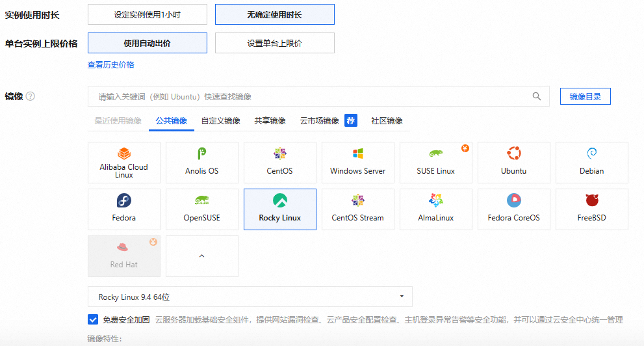Switch to 自定义镜像 tab

point(220,121)
